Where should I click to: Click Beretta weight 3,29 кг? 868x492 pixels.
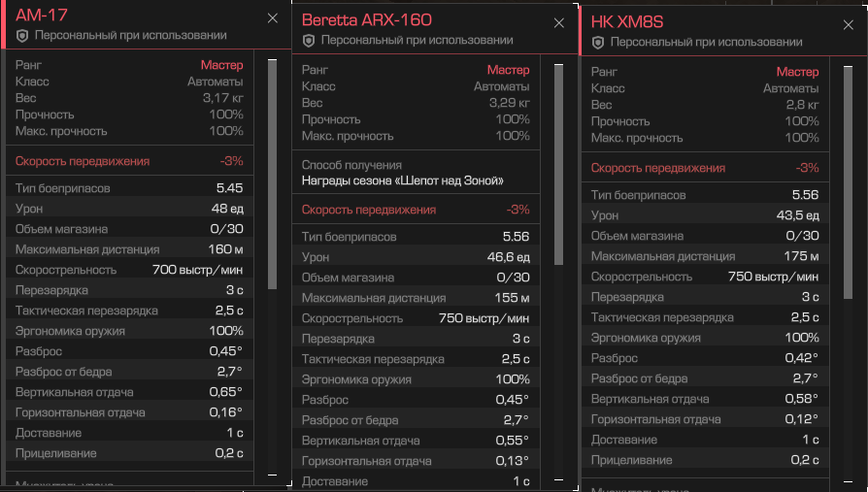(x=510, y=103)
